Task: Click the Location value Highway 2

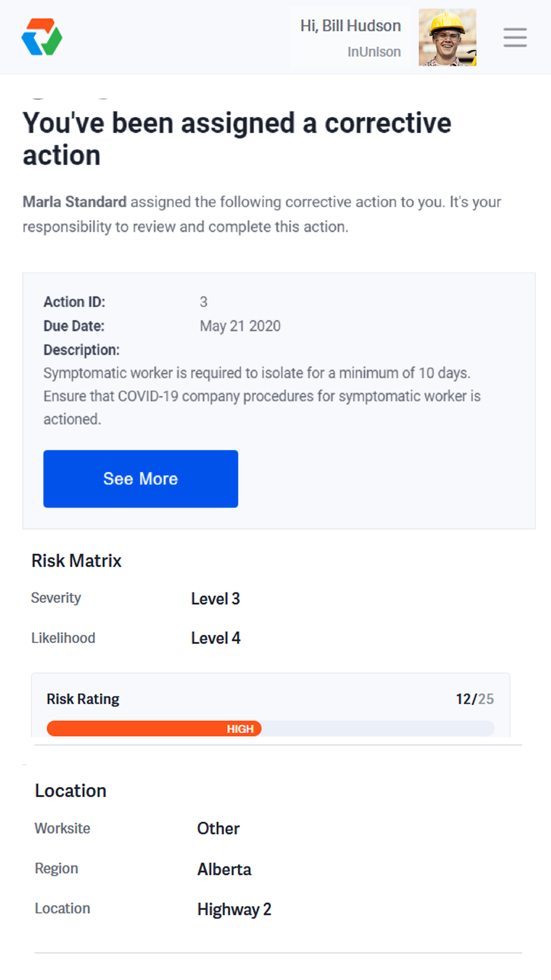Action: (234, 909)
